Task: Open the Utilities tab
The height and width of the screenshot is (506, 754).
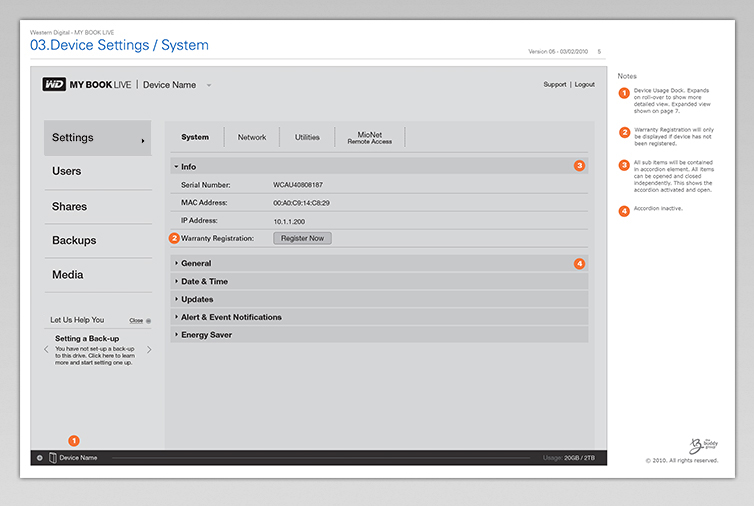Action: pyautogui.click(x=307, y=137)
